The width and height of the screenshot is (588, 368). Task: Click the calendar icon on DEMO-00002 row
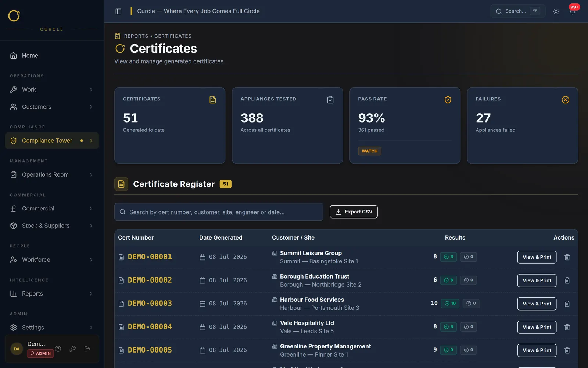pos(202,280)
